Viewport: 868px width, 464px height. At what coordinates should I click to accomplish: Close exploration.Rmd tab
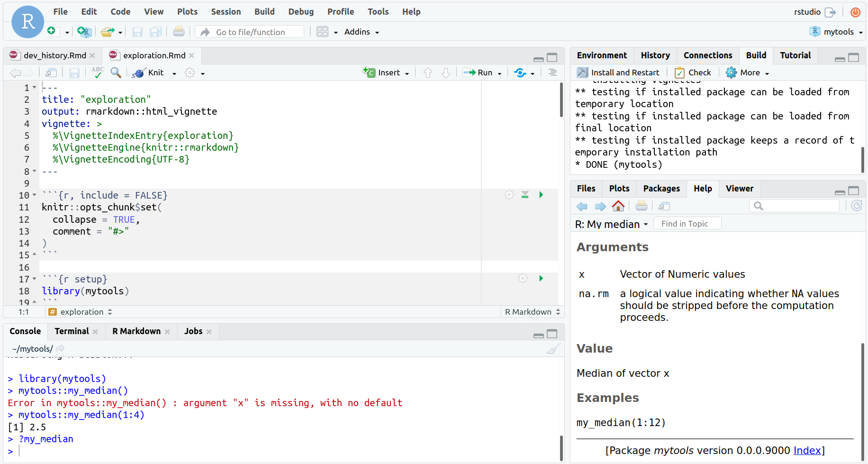(191, 55)
